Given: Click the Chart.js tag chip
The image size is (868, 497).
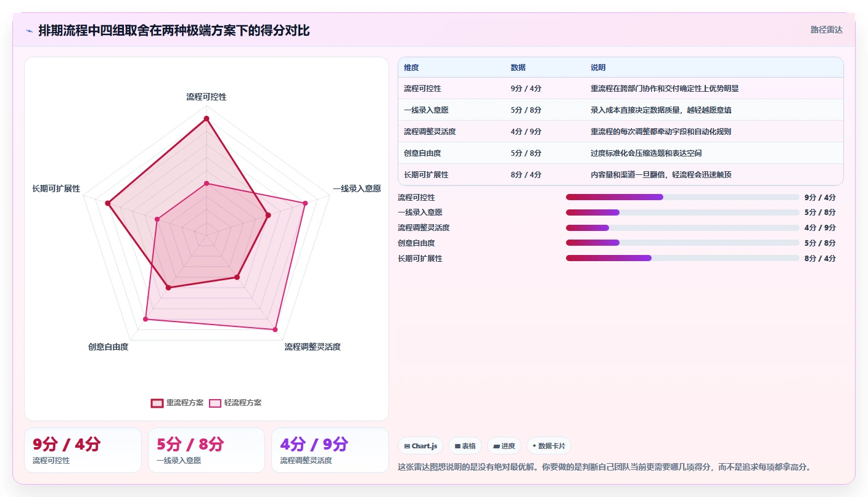Looking at the screenshot, I should tap(420, 446).
